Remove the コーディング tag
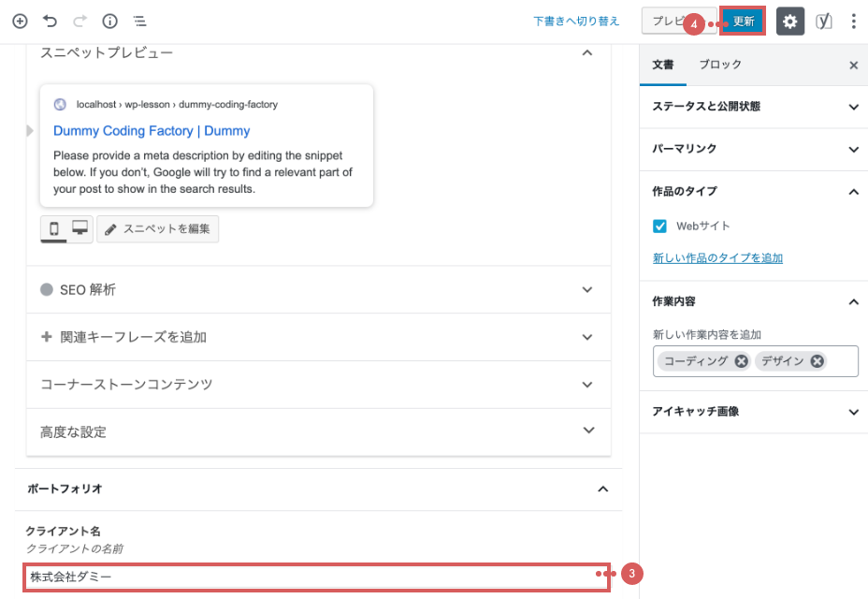Viewport: 868px width, 599px height. pyautogui.click(x=741, y=361)
